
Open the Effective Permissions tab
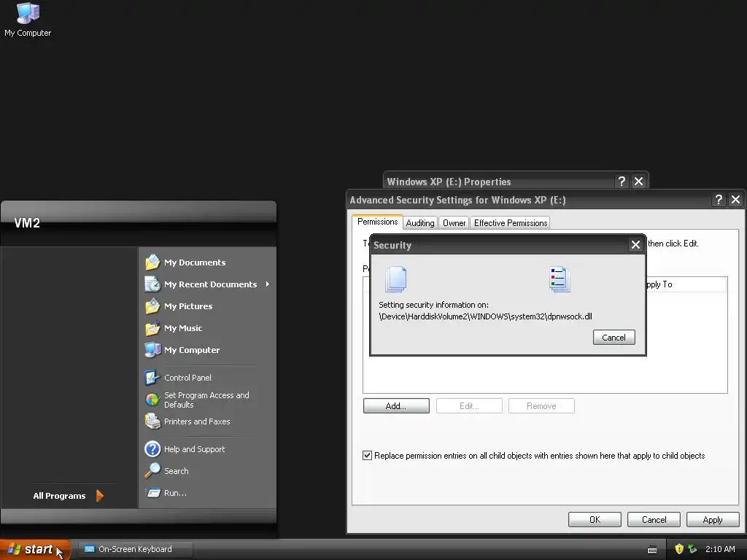[x=510, y=223]
